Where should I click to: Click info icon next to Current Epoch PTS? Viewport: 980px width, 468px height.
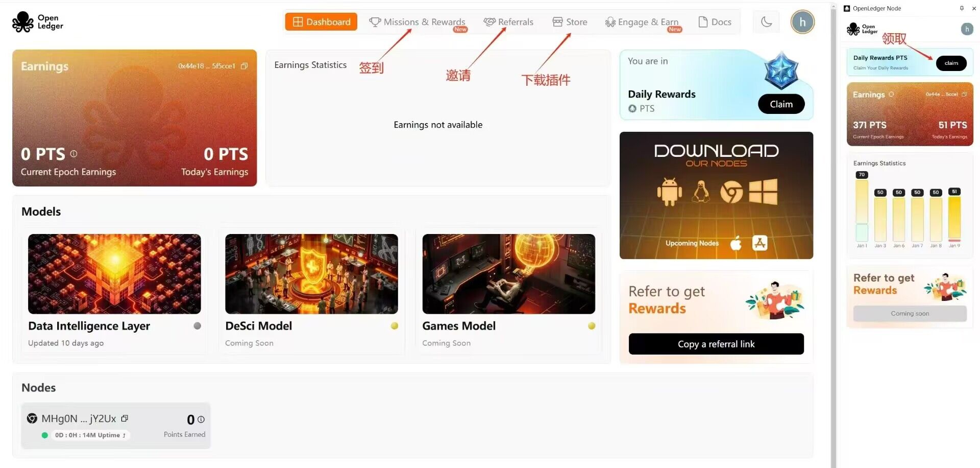(73, 153)
